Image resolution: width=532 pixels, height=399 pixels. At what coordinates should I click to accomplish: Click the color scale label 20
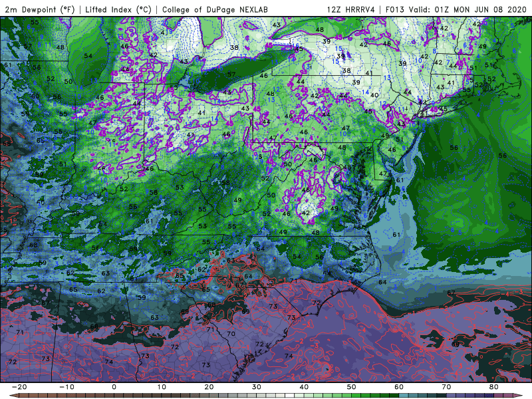[x=209, y=387]
